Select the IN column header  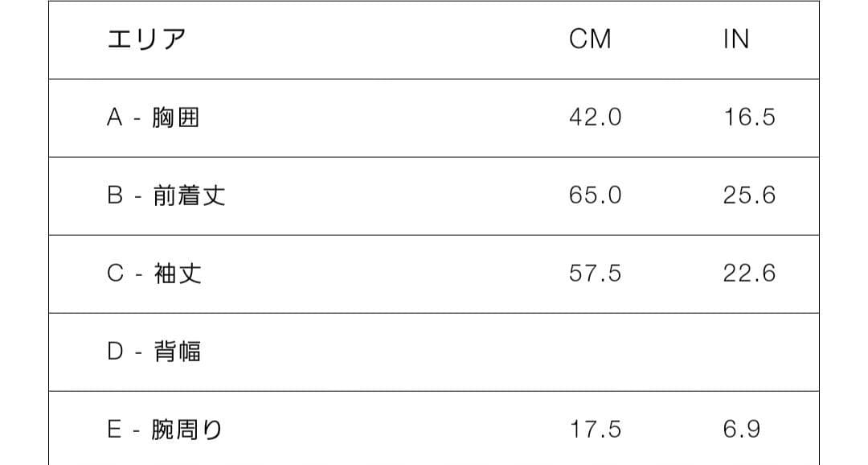point(736,39)
